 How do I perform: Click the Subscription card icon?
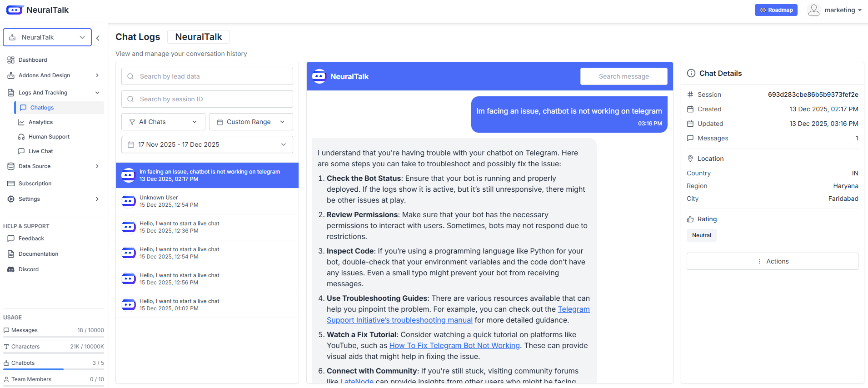tap(11, 184)
